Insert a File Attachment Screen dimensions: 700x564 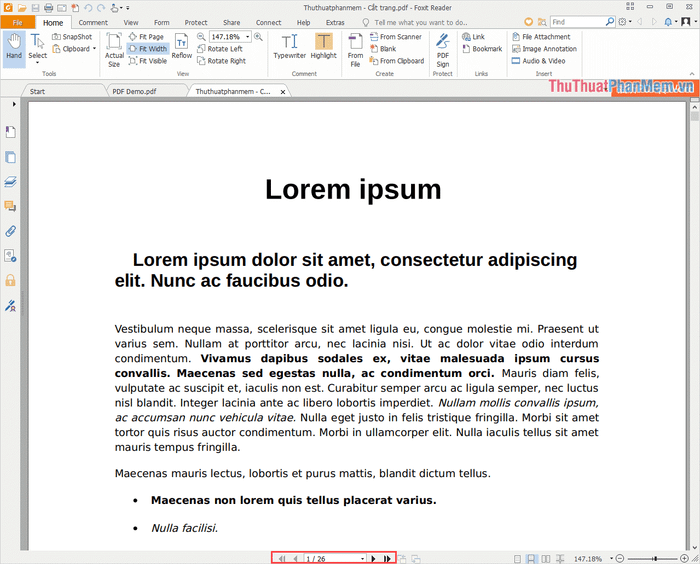pyautogui.click(x=542, y=37)
